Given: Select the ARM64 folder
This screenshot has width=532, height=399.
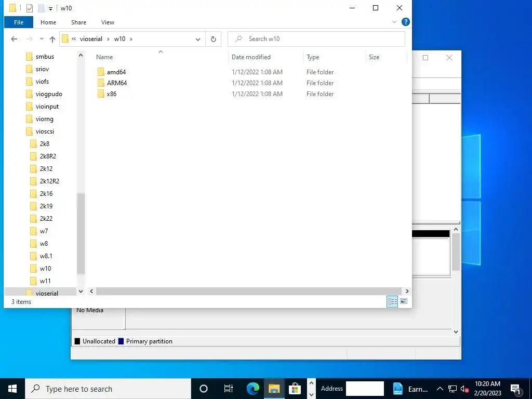Looking at the screenshot, I should 117,83.
